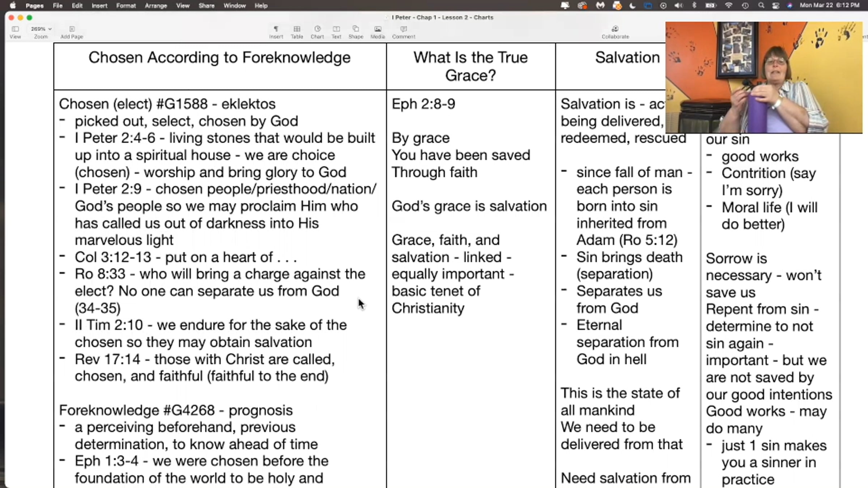This screenshot has height=488, width=868.
Task: Open the 269% Zoom dropdown
Action: pyautogui.click(x=41, y=29)
